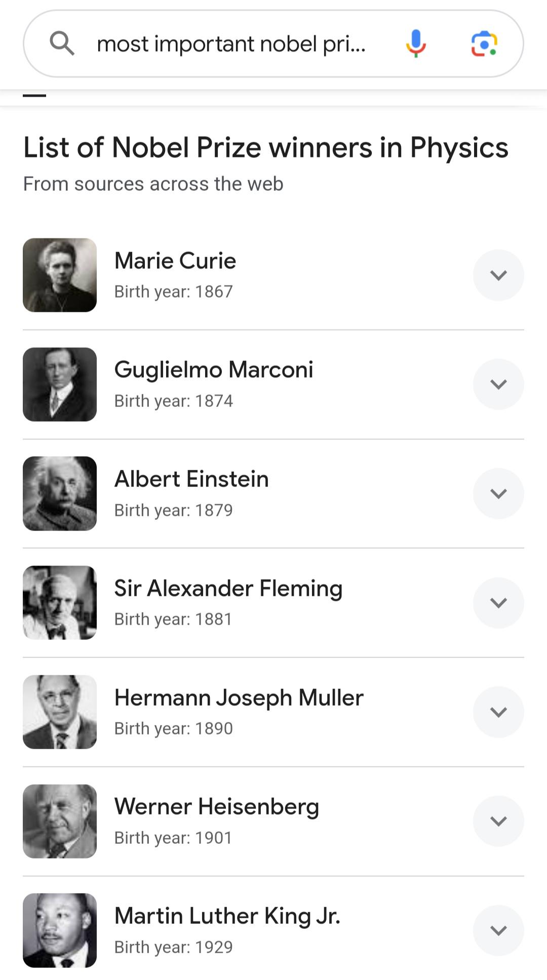Open Sir Alexander Fleming's photo thumbnail
Image resolution: width=547 pixels, height=980 pixels.
(60, 602)
